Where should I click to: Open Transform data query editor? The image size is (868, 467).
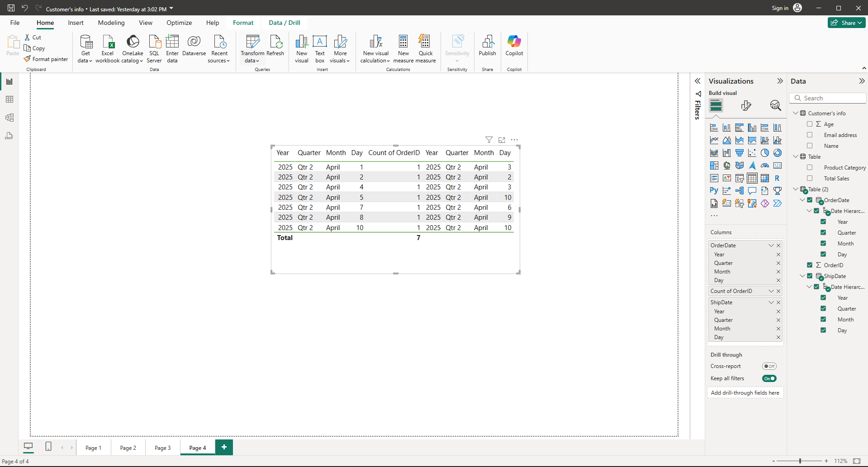tap(252, 49)
